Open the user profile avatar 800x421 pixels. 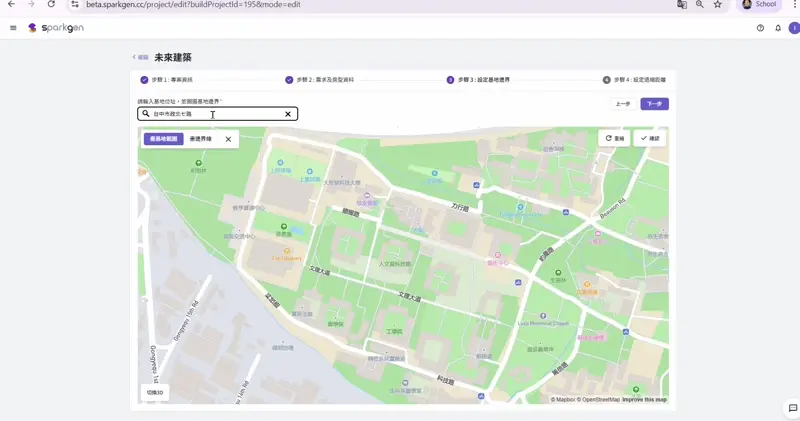(794, 28)
